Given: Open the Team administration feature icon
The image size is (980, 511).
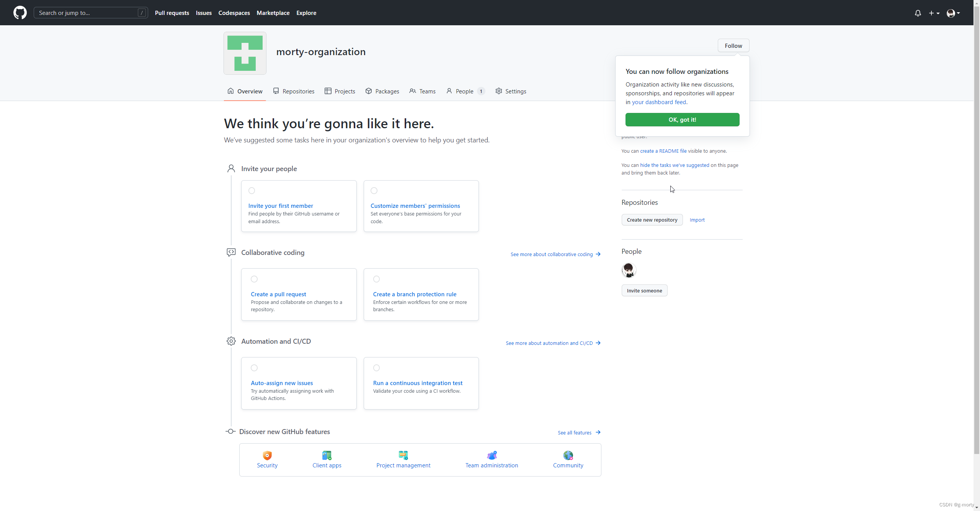Looking at the screenshot, I should tap(492, 455).
